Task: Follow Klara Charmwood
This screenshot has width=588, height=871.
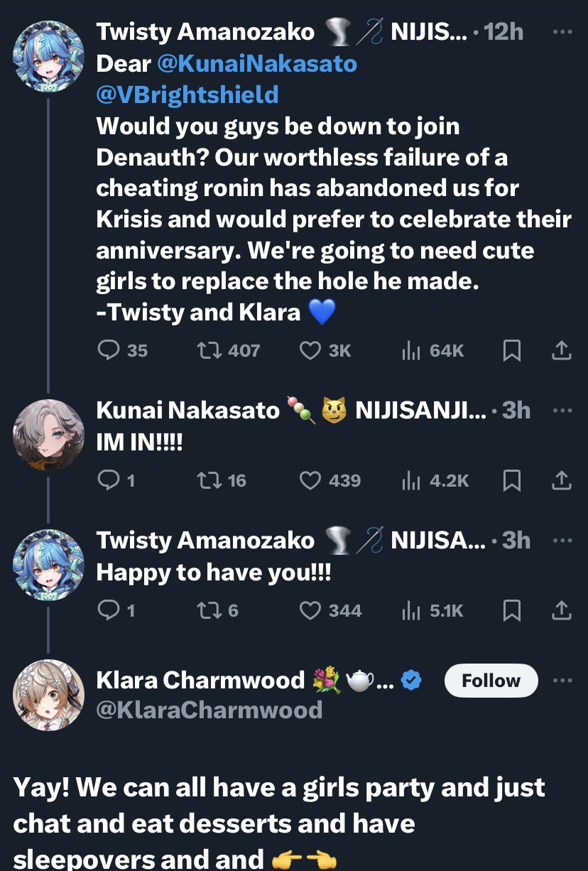Action: coord(491,681)
